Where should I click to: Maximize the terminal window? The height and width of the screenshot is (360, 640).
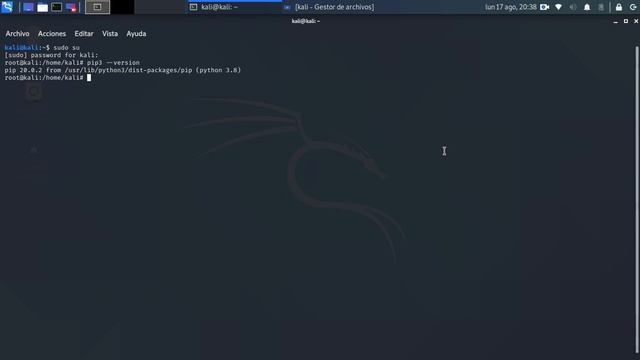pos(626,21)
